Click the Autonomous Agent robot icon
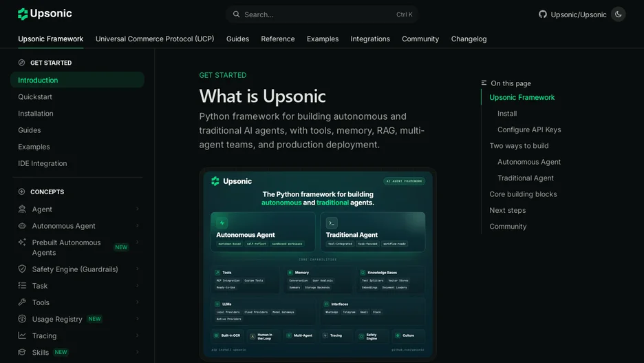Viewport: 644px width, 363px height. point(22,226)
